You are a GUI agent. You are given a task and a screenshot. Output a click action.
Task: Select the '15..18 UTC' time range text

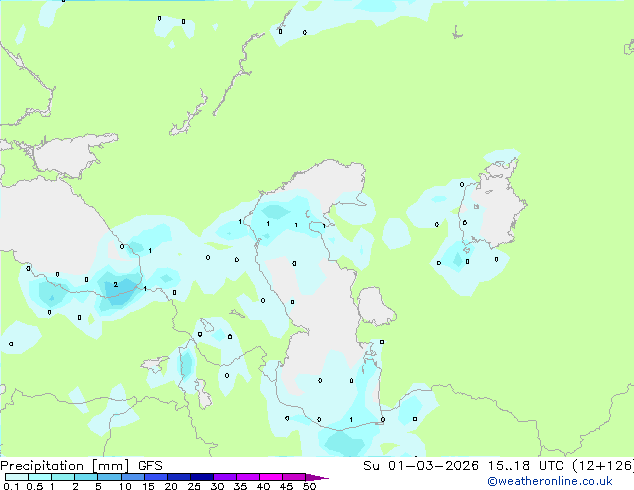pos(525,466)
